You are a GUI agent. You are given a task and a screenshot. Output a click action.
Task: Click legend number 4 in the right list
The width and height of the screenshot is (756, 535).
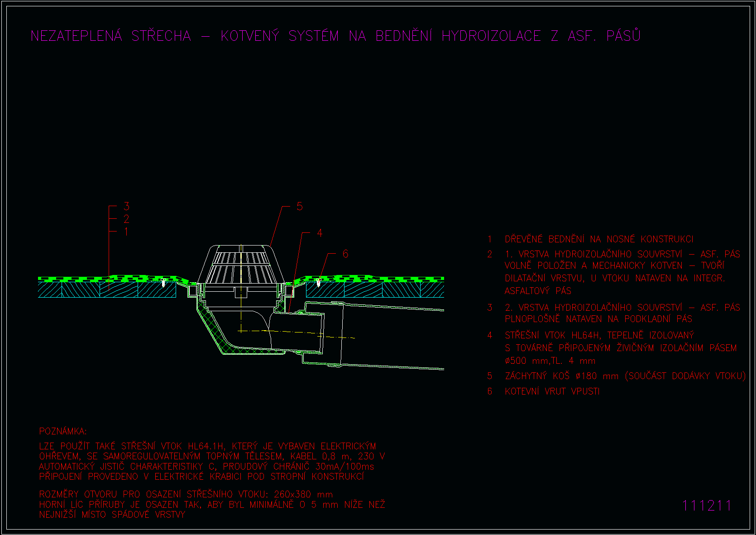click(490, 335)
